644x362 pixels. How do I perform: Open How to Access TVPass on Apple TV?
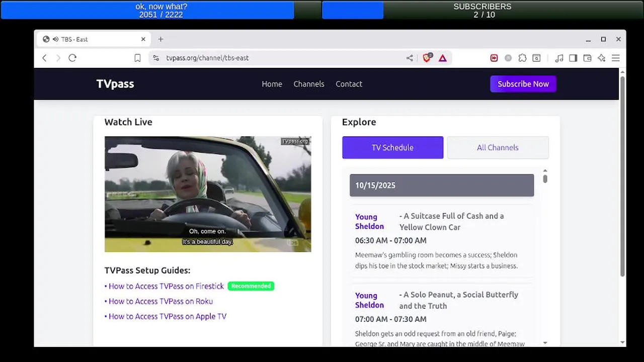(168, 316)
